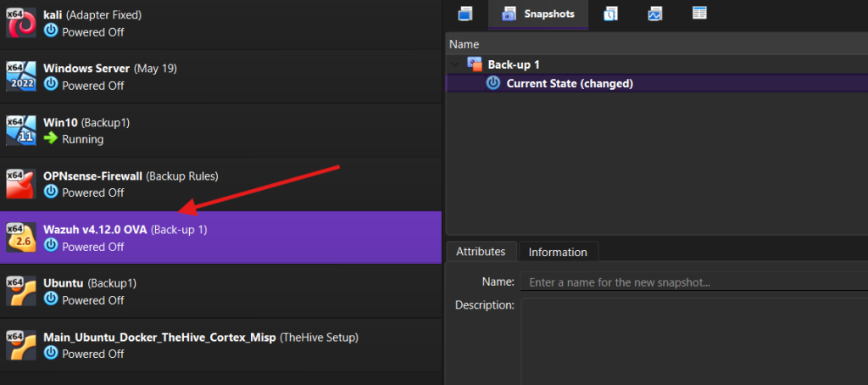Viewport: 868px width, 385px height.
Task: Switch to the Attributes tab
Action: 481,252
